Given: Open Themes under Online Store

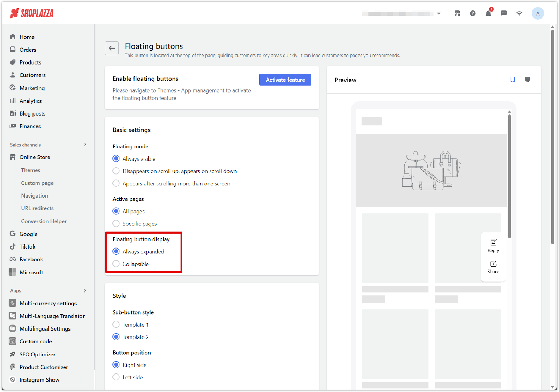Looking at the screenshot, I should point(30,170).
